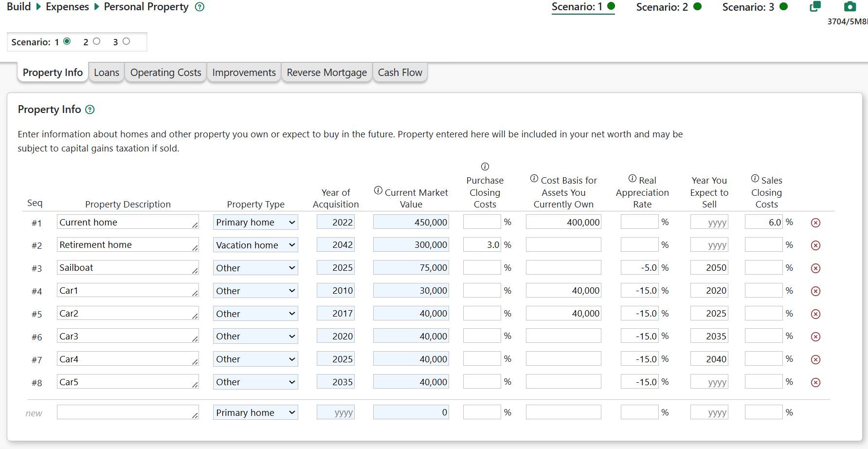Open Property Type dropdown for Retirement home
Image resolution: width=868 pixels, height=449 pixels.
click(x=255, y=245)
